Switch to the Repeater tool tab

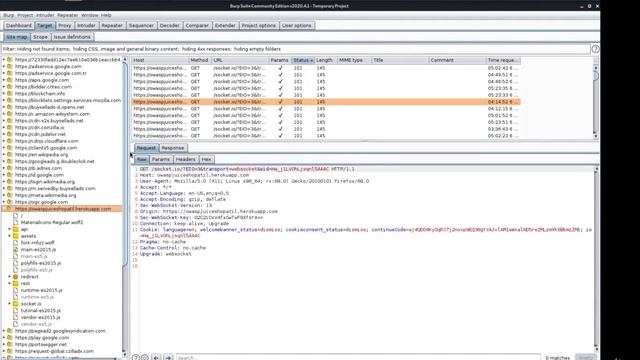click(112, 25)
